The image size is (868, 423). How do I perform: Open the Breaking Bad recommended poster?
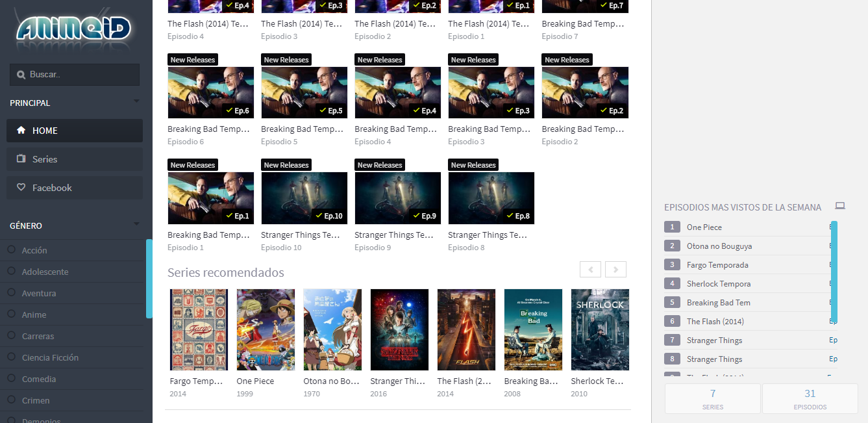533,329
